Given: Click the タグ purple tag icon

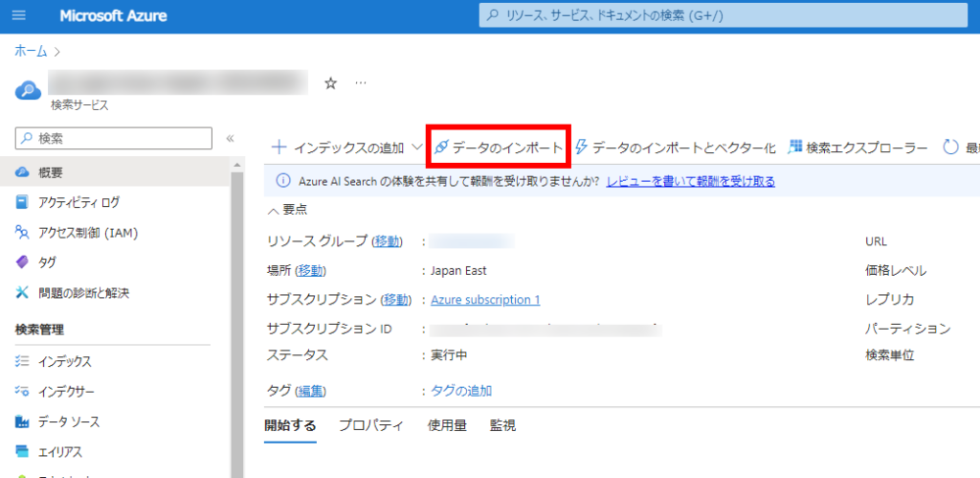Looking at the screenshot, I should click(23, 262).
